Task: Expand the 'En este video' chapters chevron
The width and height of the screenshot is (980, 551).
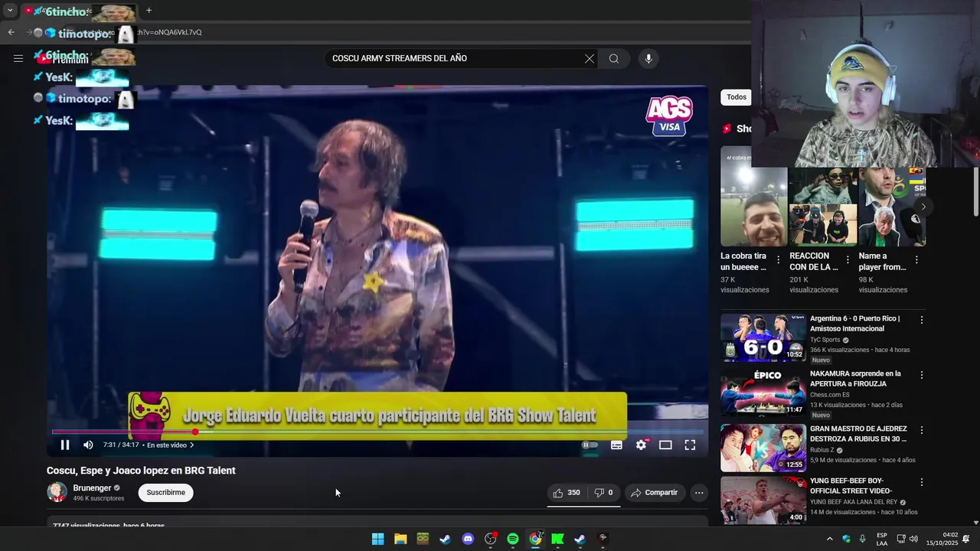Action: 191,445
